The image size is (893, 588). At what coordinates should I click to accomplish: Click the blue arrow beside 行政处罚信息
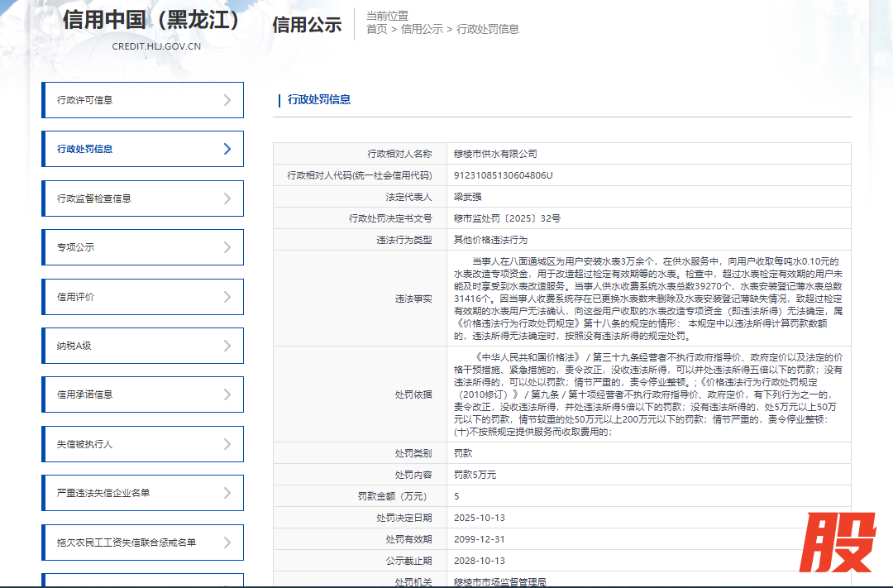[x=227, y=149]
